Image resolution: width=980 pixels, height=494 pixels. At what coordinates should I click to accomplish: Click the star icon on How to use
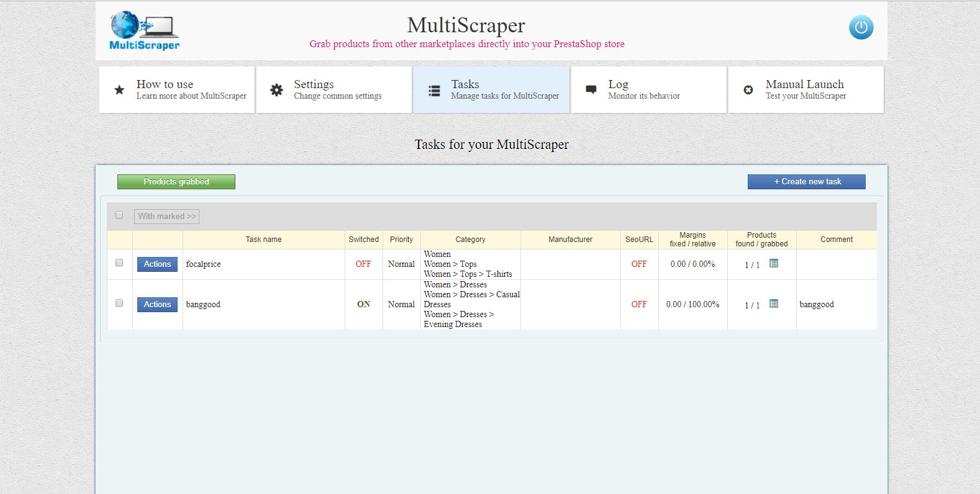pos(119,90)
